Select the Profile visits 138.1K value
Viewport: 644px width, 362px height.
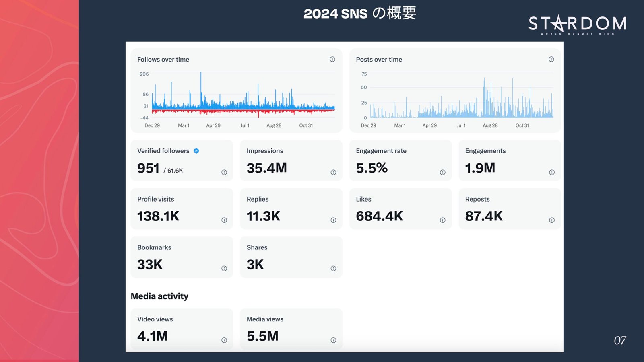tap(158, 216)
